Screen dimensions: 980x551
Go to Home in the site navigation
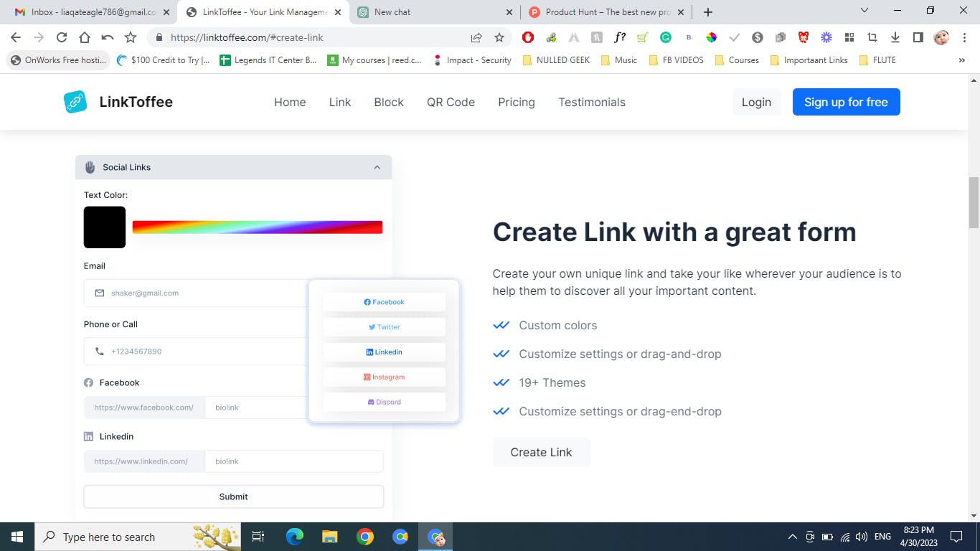point(290,102)
